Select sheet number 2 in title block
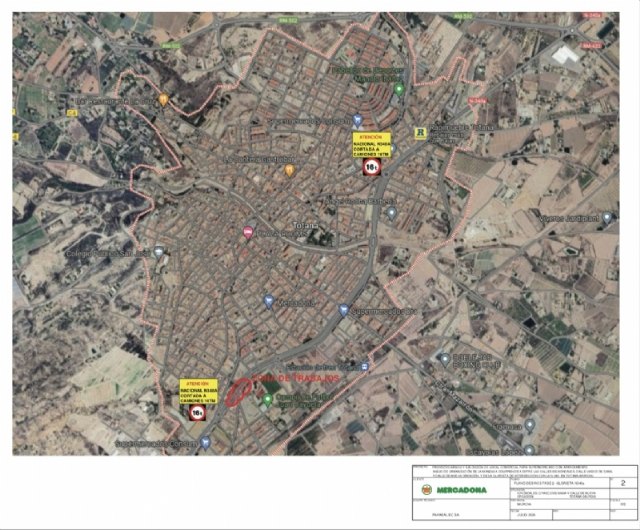 tap(623, 482)
